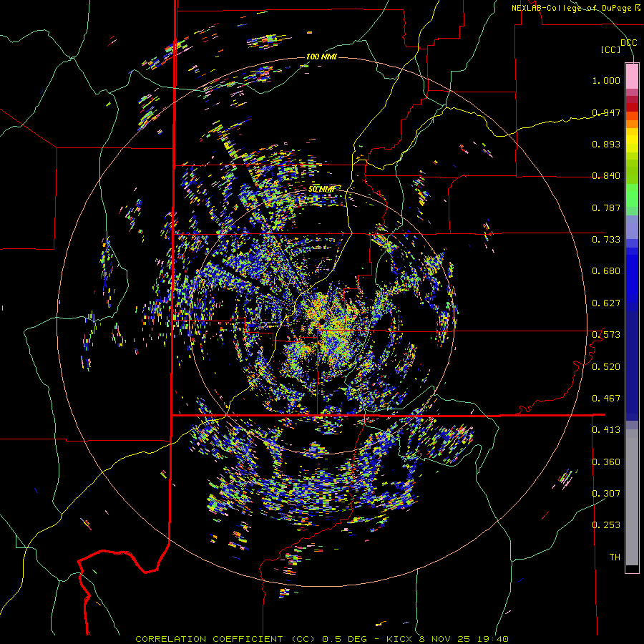Click the 0.733 scale value
644x644 pixels.
(x=606, y=239)
